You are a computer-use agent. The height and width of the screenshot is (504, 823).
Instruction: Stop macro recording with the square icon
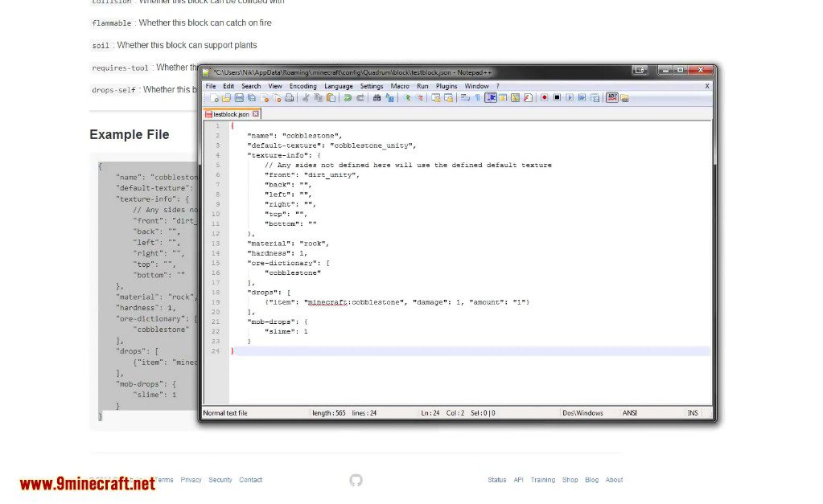557,98
